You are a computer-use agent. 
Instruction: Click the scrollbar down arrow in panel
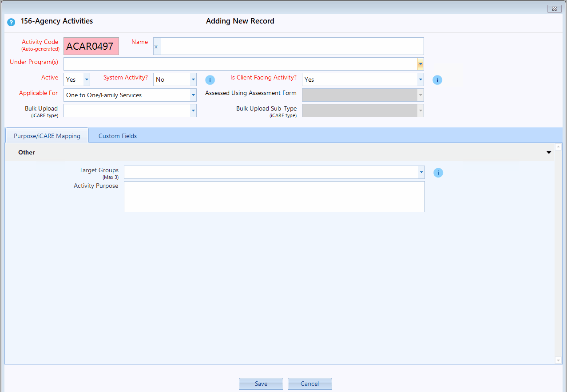point(559,360)
